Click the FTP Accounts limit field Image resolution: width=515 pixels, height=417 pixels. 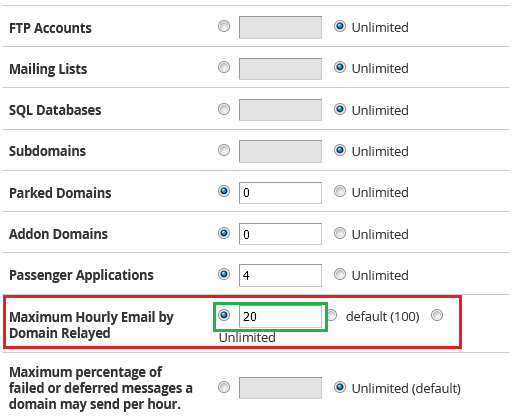tap(280, 27)
